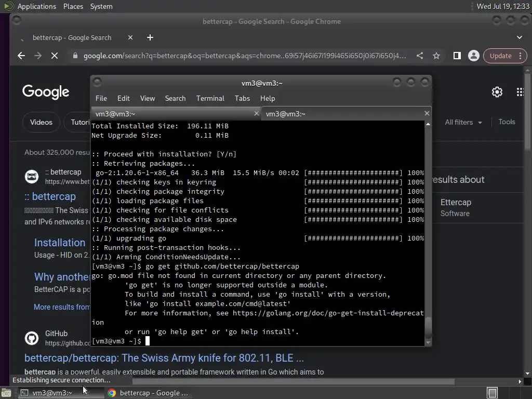Open the Help menu in the terminal
The width and height of the screenshot is (532, 399).
268,98
